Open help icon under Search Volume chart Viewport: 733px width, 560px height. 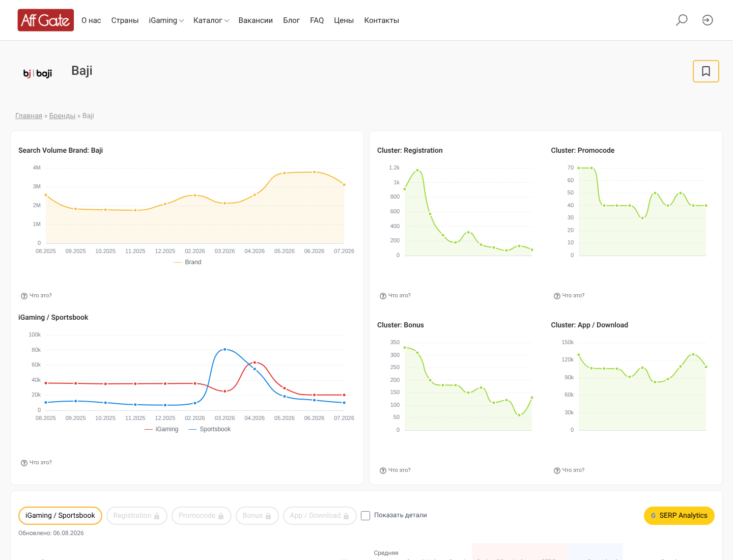(24, 296)
